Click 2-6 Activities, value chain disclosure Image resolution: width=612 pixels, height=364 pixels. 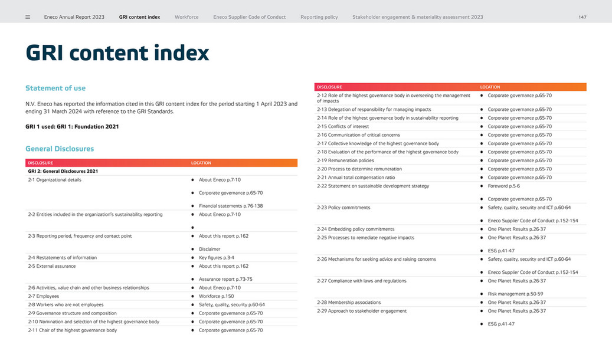89,288
